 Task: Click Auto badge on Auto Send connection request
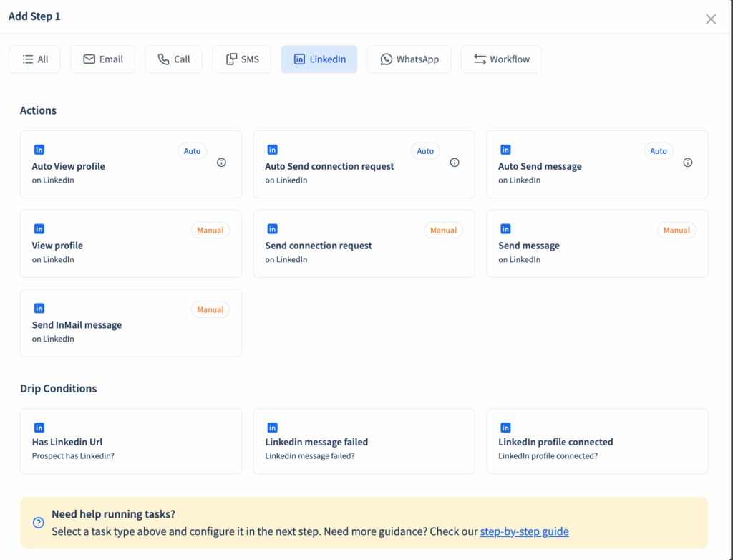click(425, 151)
